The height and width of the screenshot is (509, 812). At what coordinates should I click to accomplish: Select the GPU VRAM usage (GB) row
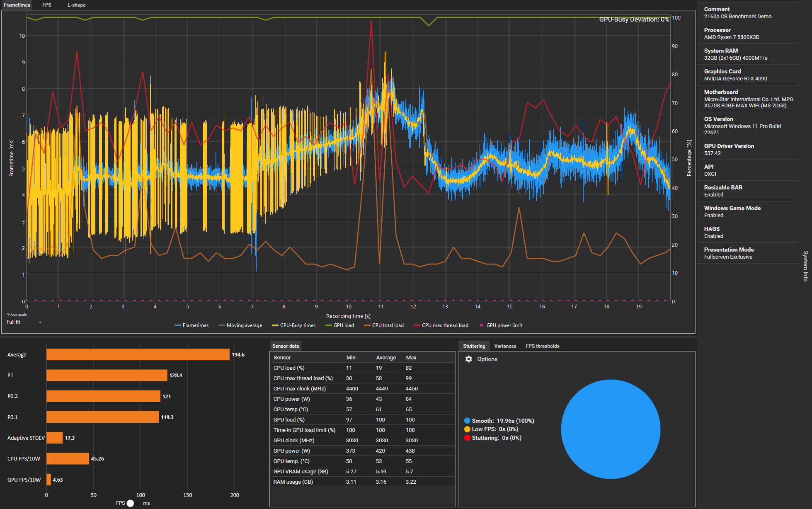(363, 472)
